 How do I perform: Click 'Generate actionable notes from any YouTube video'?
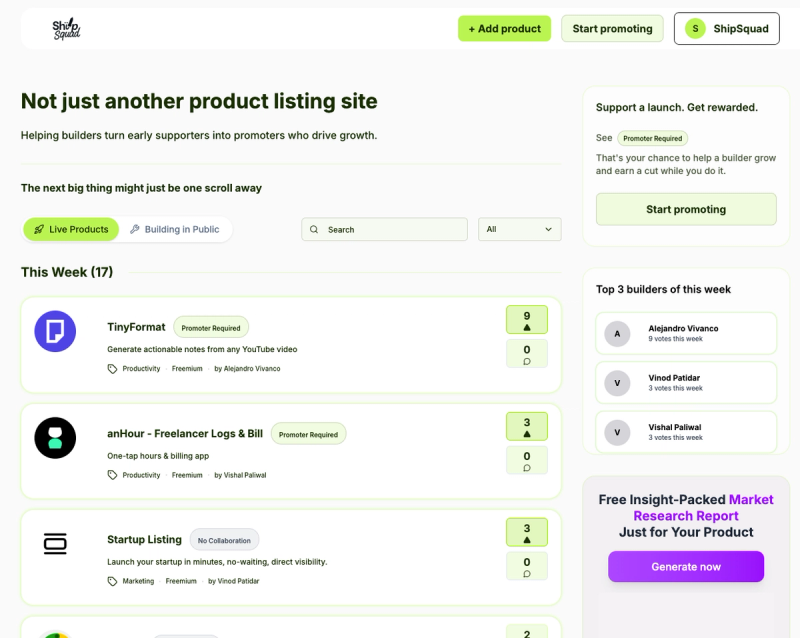coord(202,349)
